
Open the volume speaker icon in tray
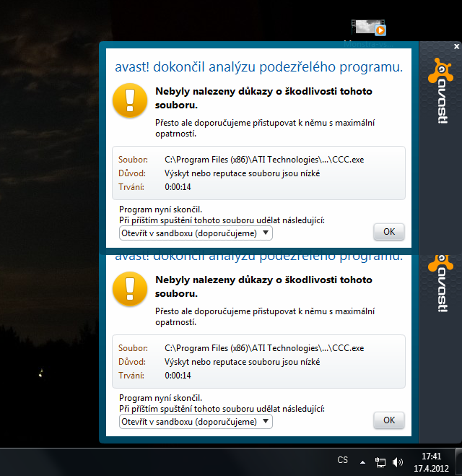[x=397, y=462]
